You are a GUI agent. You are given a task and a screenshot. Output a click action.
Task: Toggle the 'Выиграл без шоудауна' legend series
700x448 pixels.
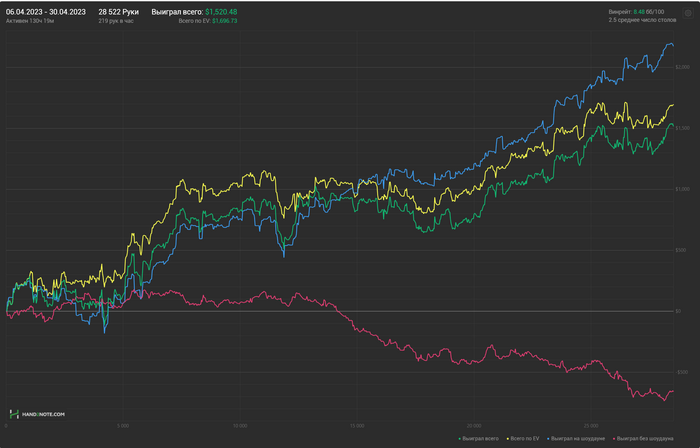(643, 439)
